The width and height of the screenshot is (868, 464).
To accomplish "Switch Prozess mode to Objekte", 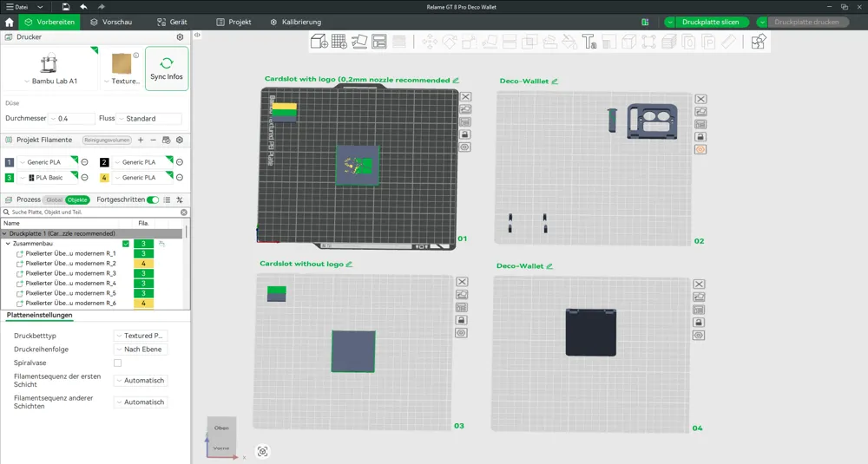I will point(77,199).
